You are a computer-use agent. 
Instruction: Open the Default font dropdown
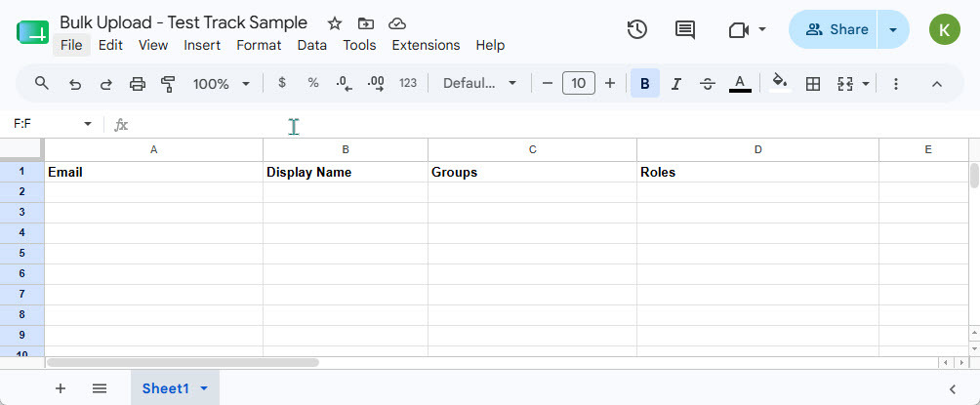pos(479,83)
